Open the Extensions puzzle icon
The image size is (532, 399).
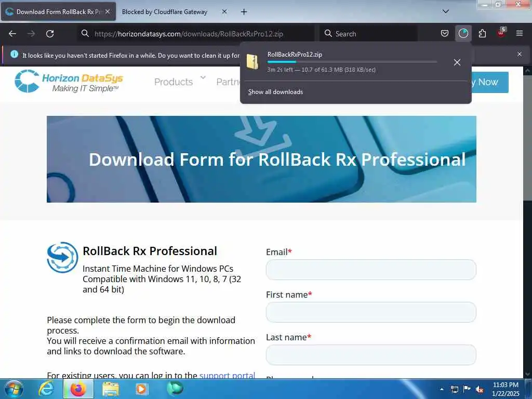click(x=482, y=34)
